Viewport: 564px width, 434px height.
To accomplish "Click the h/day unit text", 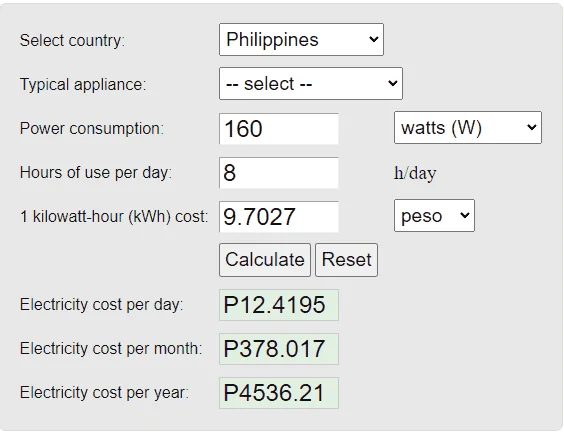I will coord(415,173).
